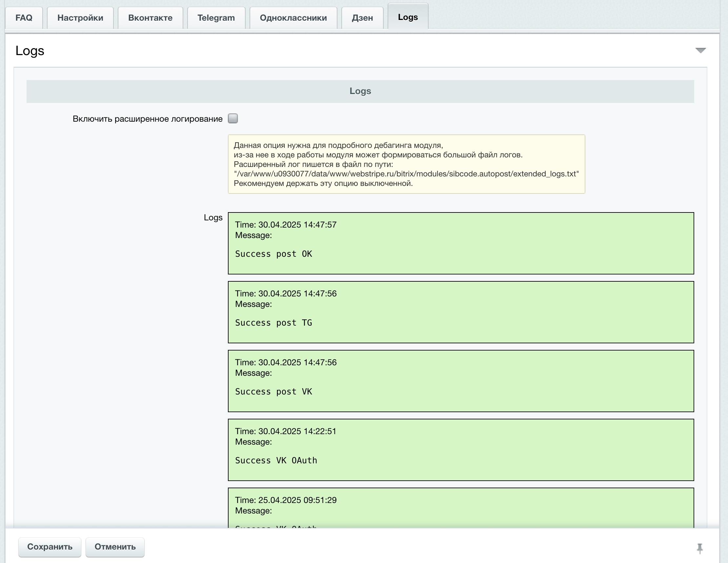This screenshot has width=728, height=563.
Task: Select the Одноклассники tab
Action: pyautogui.click(x=293, y=18)
